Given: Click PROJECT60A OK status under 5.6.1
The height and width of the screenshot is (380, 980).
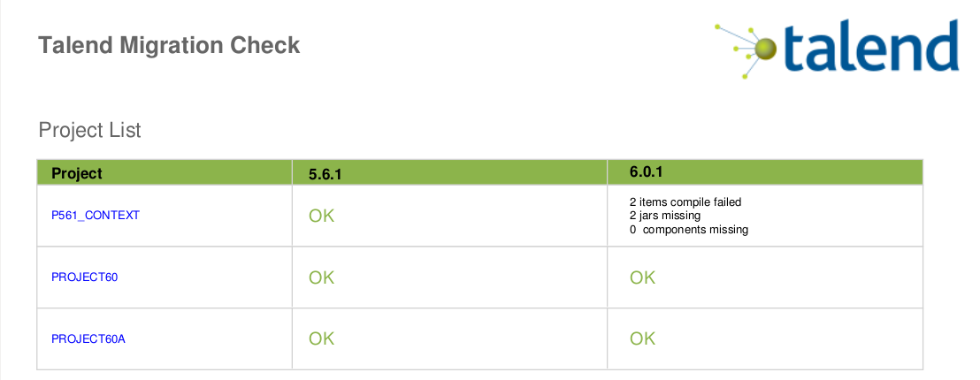Looking at the screenshot, I should 322,338.
